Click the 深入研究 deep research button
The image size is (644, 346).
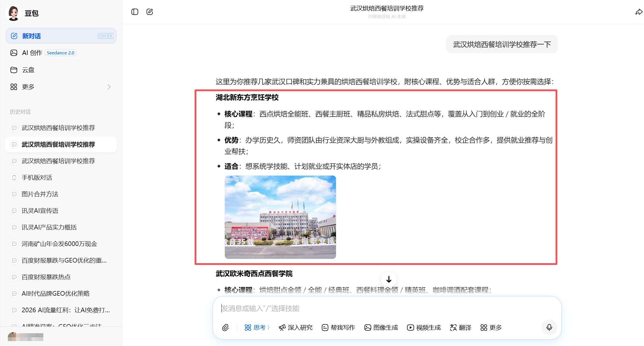point(296,328)
